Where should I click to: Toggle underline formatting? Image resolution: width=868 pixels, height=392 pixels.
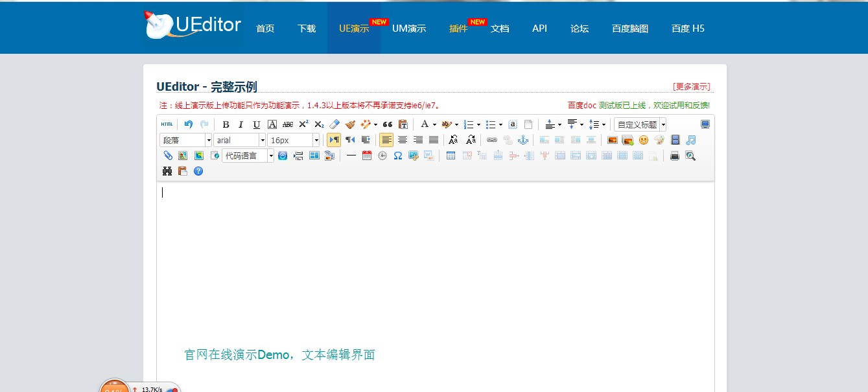tap(256, 124)
